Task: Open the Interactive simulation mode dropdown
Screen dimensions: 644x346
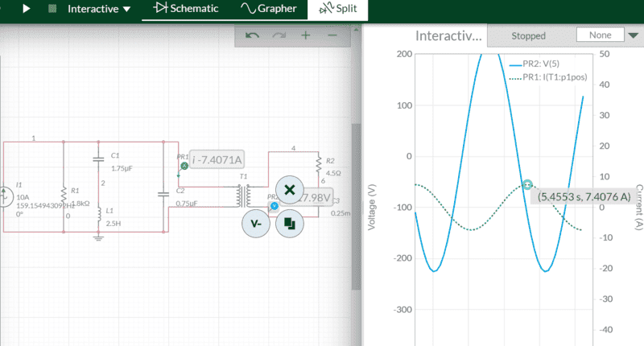Action: 99,9
